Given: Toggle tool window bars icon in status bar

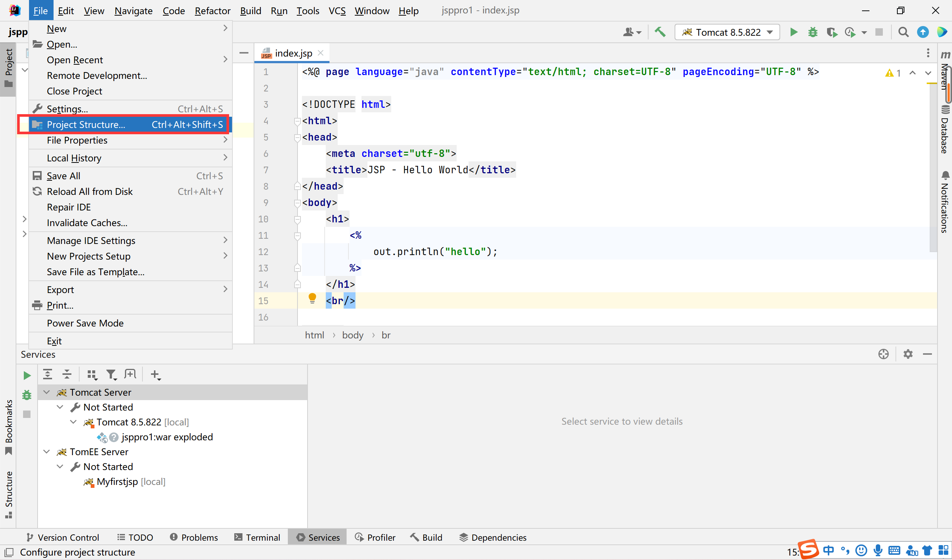Looking at the screenshot, I should coord(9,552).
